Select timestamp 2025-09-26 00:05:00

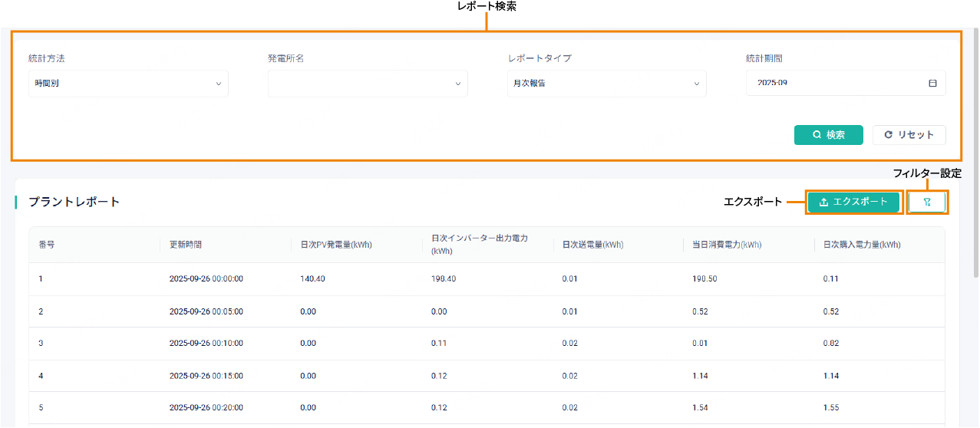[x=206, y=311]
